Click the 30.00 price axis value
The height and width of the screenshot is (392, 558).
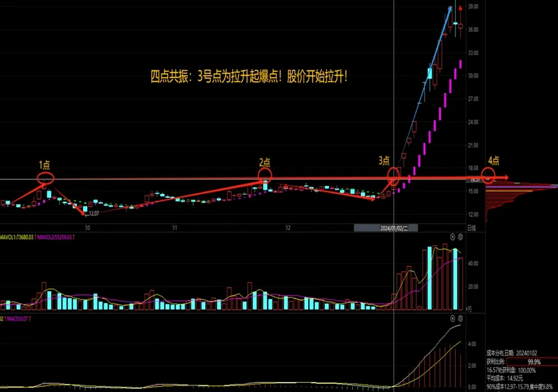(x=473, y=76)
